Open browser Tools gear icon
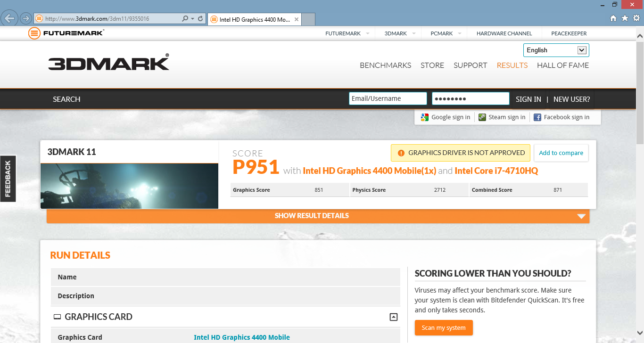 pos(636,18)
